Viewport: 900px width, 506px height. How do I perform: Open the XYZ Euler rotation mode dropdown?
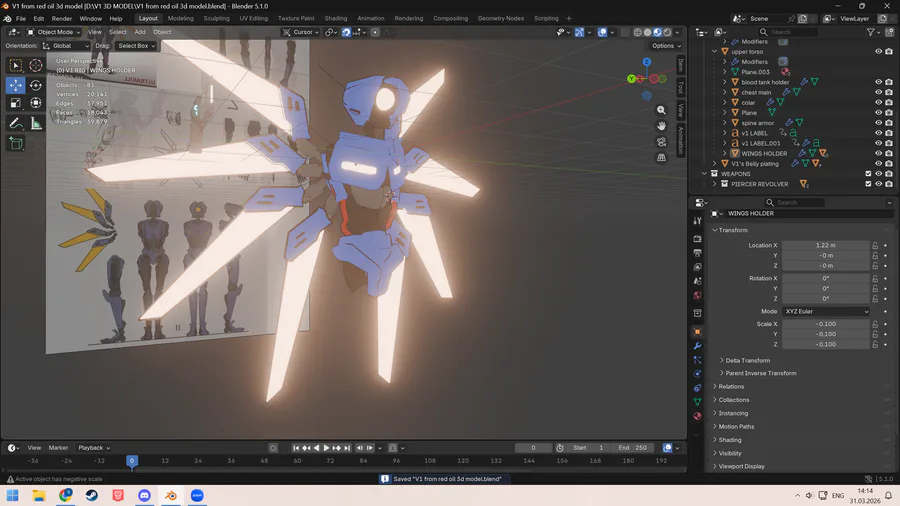[x=825, y=311]
